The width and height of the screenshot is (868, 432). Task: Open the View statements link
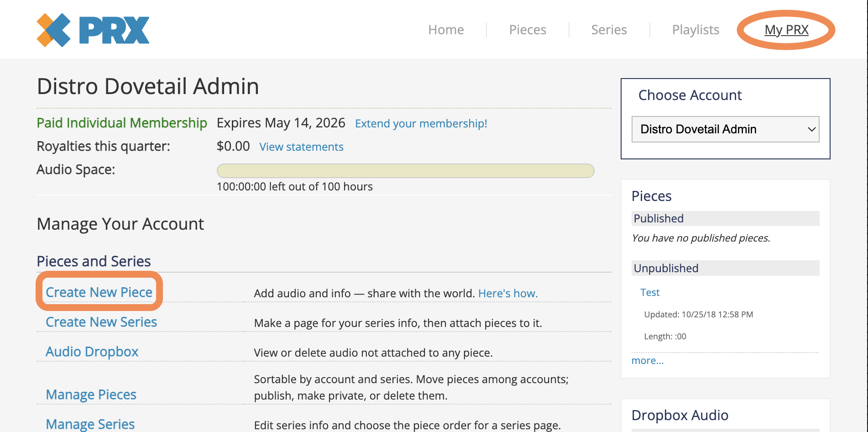301,147
